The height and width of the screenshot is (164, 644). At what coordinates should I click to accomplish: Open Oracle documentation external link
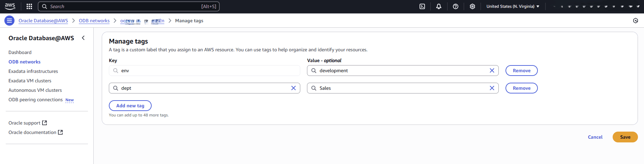[35, 132]
